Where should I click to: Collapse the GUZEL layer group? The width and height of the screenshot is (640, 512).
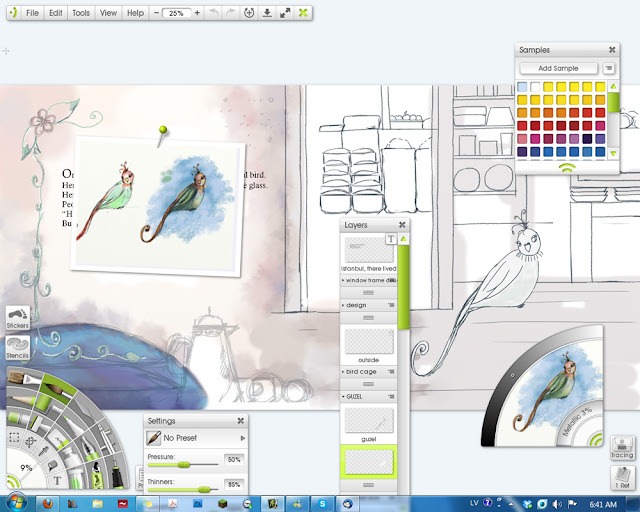(343, 396)
